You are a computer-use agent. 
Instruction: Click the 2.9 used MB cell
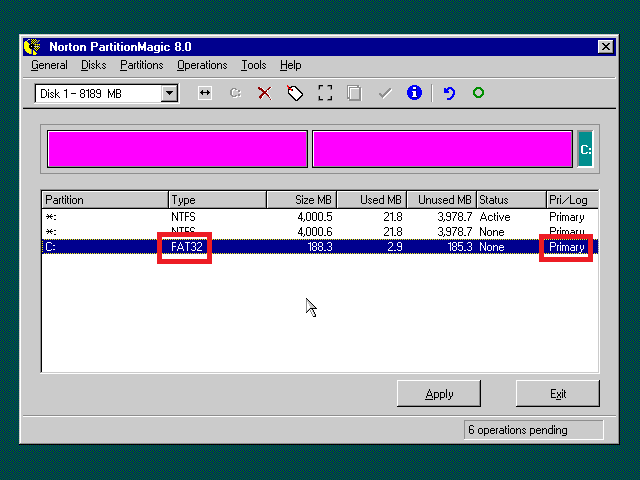(394, 247)
